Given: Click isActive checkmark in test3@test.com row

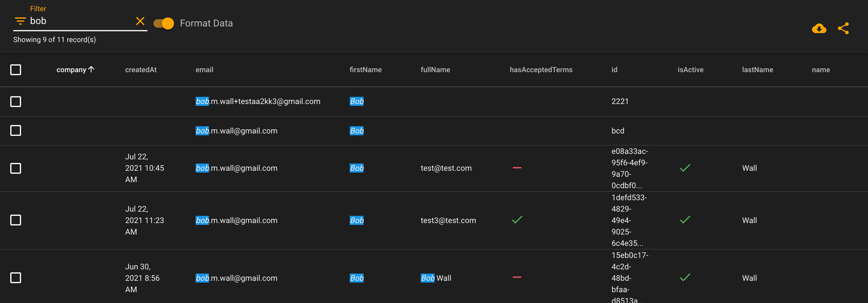Looking at the screenshot, I should [685, 219].
